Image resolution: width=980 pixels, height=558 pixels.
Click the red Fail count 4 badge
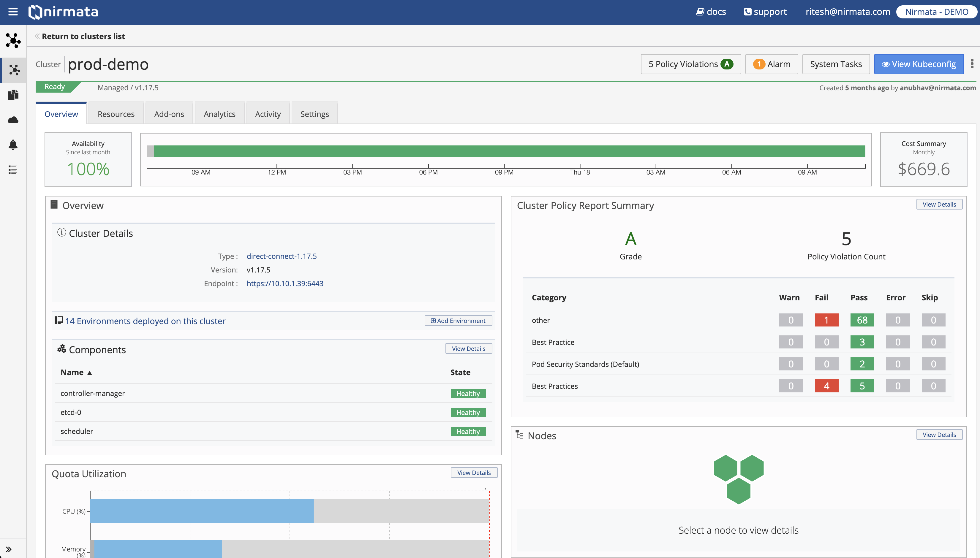pos(826,386)
